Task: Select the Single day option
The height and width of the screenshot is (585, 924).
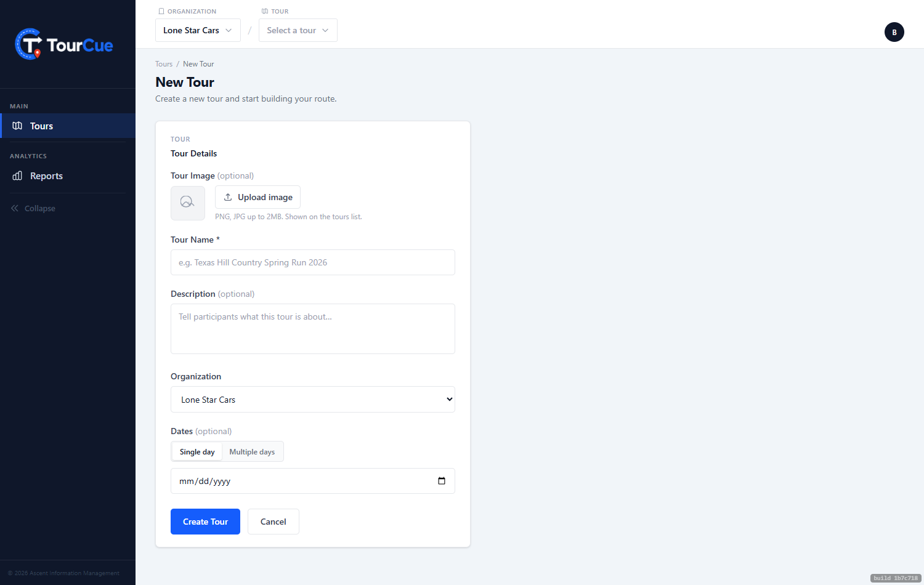Action: pyautogui.click(x=197, y=451)
